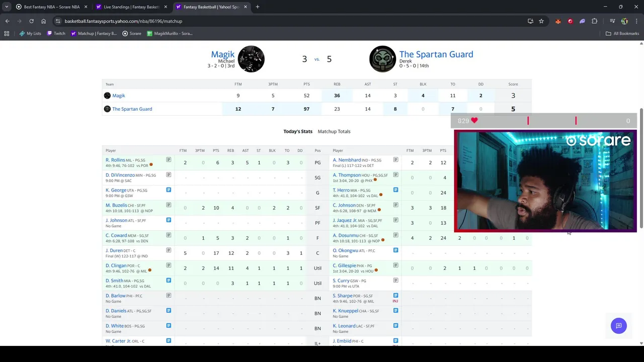The image size is (644, 362).
Task: Open player notes icon for D. Barlow
Action: (169, 296)
